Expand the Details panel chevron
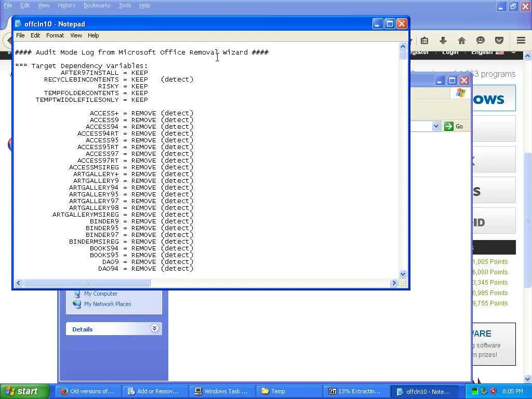 tap(154, 328)
